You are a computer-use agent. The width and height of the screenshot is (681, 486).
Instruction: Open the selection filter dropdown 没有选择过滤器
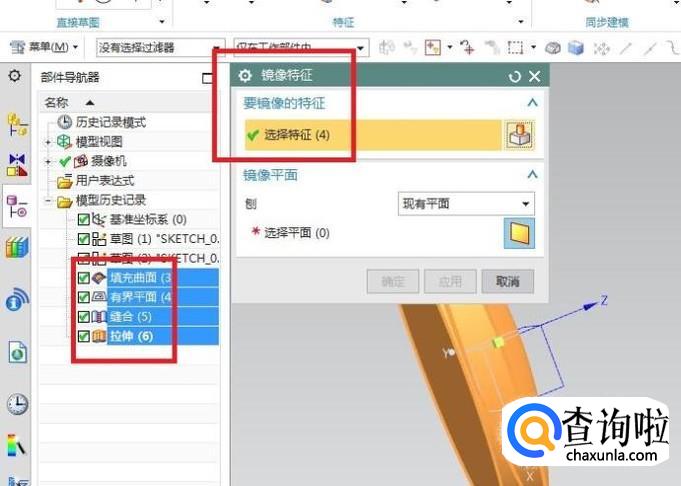tap(160, 47)
